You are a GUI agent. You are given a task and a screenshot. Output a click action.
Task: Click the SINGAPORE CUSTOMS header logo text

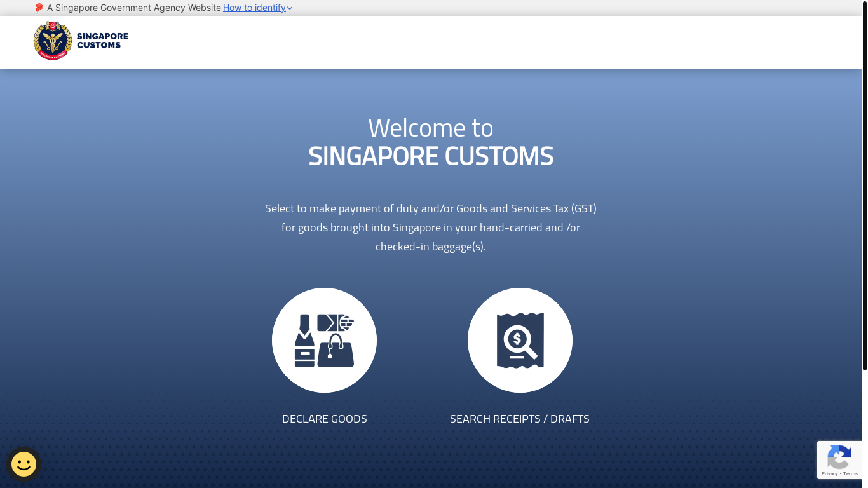[102, 41]
